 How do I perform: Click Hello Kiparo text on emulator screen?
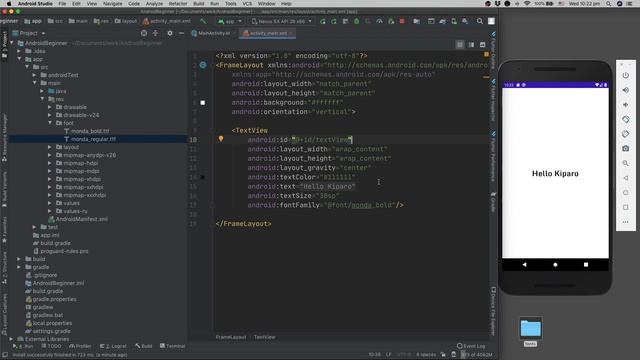[555, 173]
